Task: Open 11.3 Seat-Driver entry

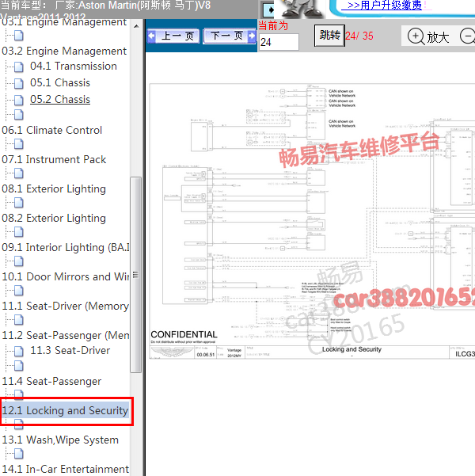Action: point(70,350)
